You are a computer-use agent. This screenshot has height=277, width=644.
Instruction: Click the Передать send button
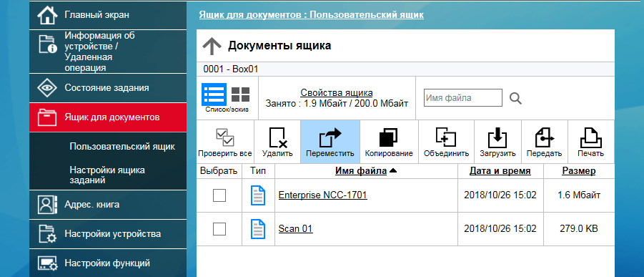coord(544,142)
